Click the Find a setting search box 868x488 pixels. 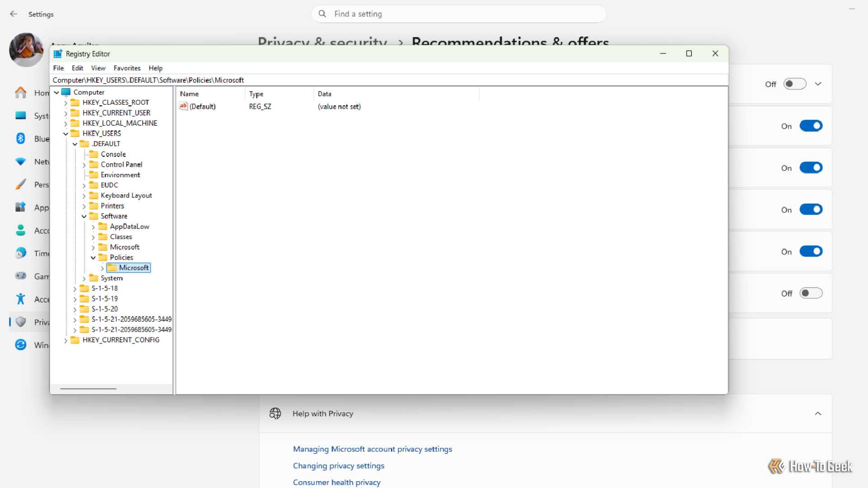(458, 14)
